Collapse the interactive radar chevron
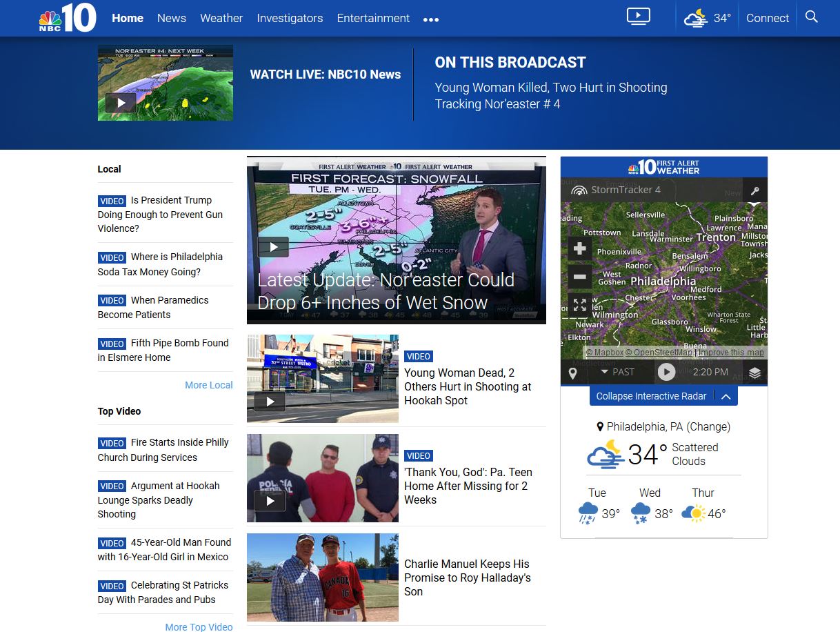Viewport: 840px width, 632px height. coord(726,396)
